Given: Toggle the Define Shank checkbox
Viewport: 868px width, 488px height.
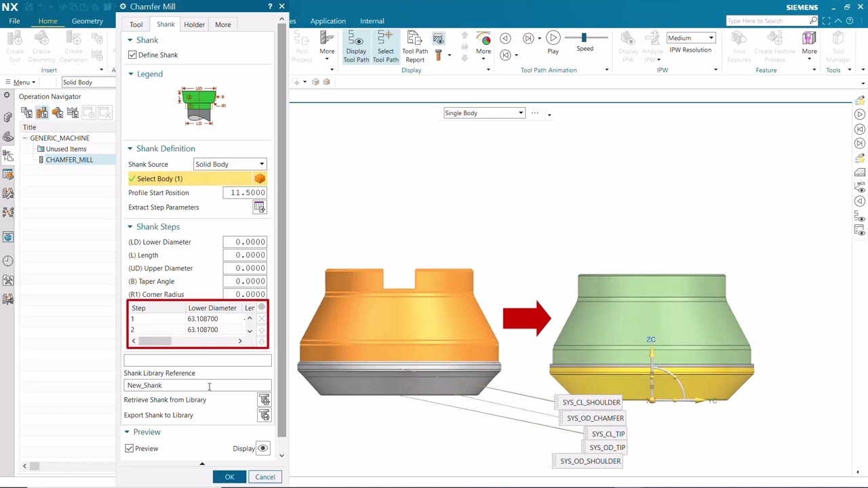Looking at the screenshot, I should (x=132, y=55).
